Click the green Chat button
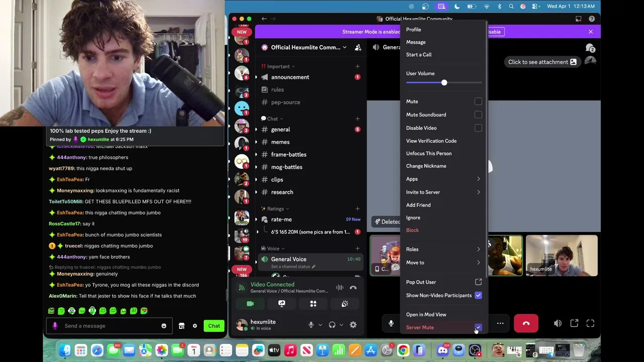This screenshot has height=362, width=644. (214, 326)
